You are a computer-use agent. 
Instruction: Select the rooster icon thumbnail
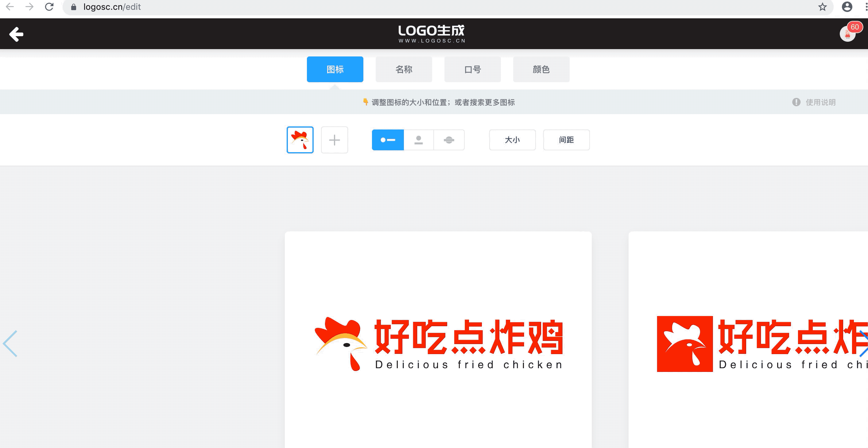(x=300, y=140)
